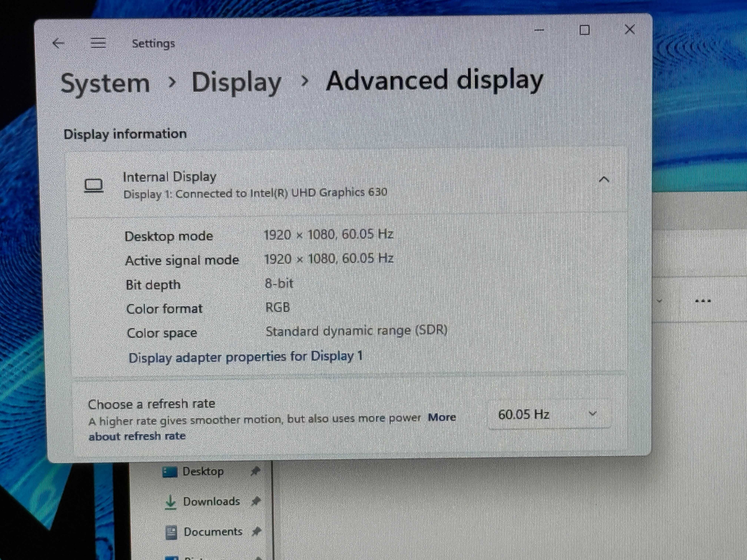Click the Desktop folder icon in sidebar
Viewport: 747px width, 560px height.
tap(170, 472)
